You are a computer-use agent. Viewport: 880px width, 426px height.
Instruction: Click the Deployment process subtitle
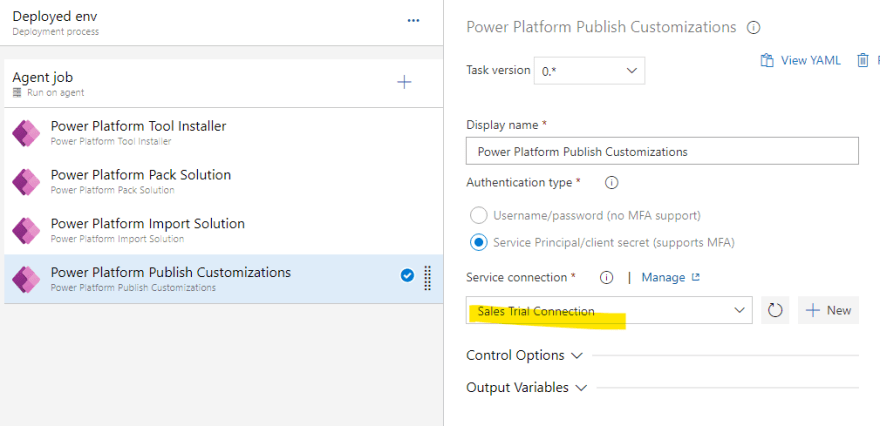(56, 31)
